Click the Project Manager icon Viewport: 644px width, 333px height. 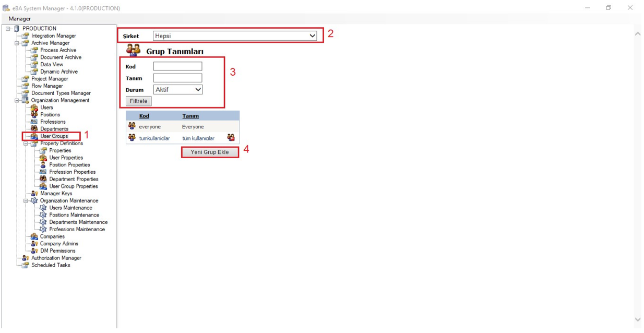[x=26, y=79]
